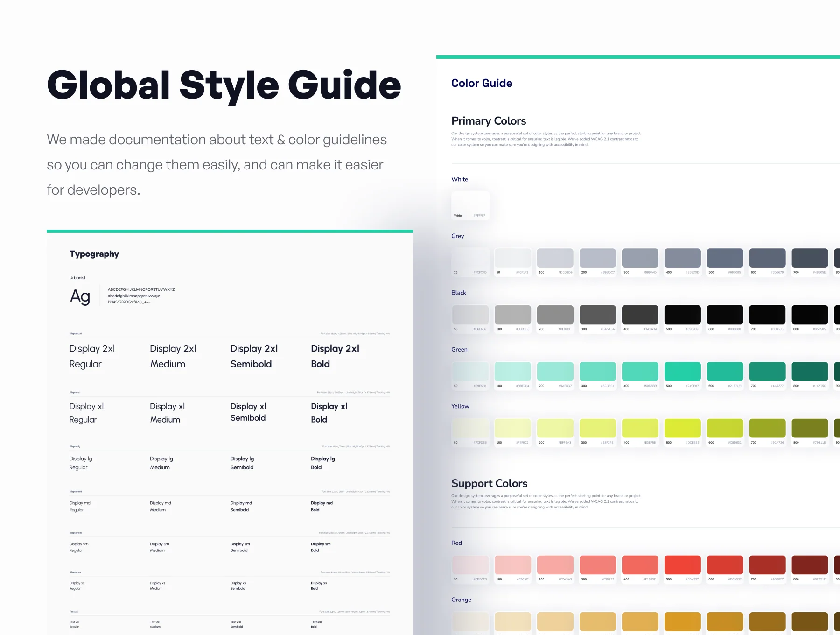
Task: Click the Global Style Guide title
Action: click(224, 85)
